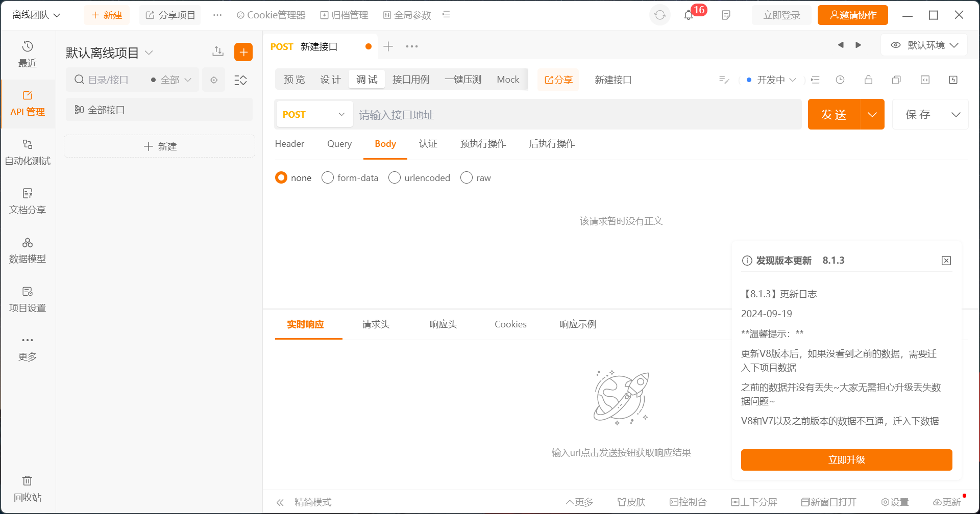This screenshot has width=980, height=514.
Task: Open the 开发中 status dropdown
Action: [771, 80]
